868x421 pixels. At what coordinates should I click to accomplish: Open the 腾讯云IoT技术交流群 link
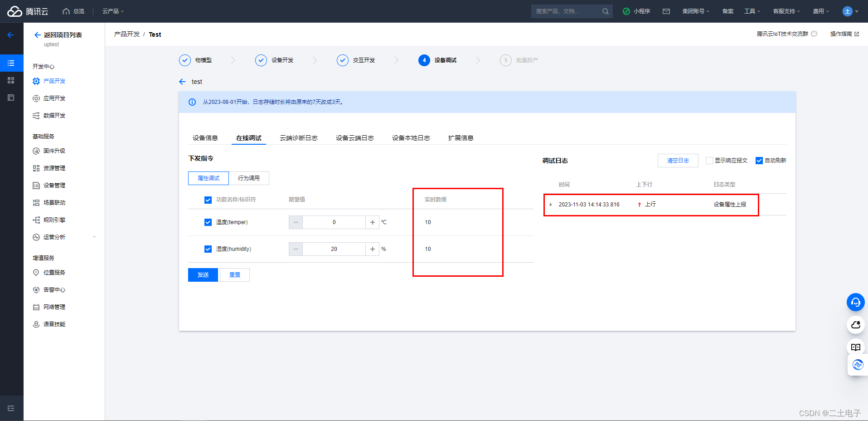[787, 34]
